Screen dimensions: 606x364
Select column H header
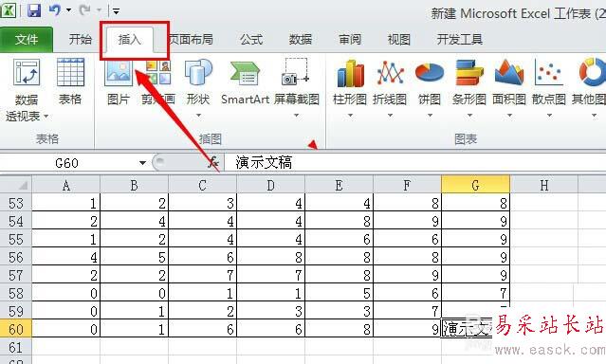click(x=544, y=185)
